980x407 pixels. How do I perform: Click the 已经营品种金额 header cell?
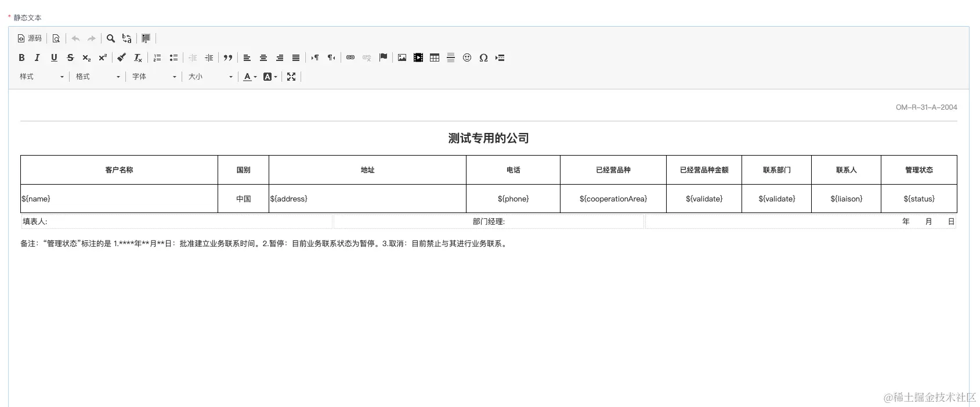click(x=704, y=170)
